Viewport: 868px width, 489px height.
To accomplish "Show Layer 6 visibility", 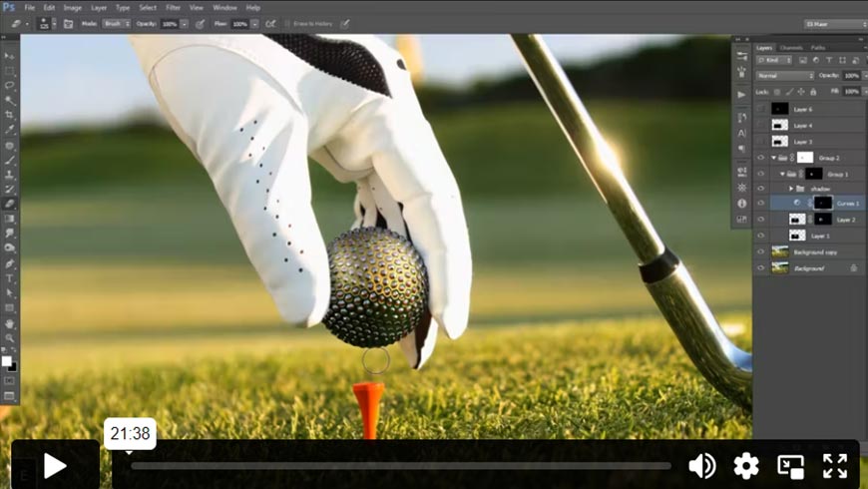I will tap(760, 109).
